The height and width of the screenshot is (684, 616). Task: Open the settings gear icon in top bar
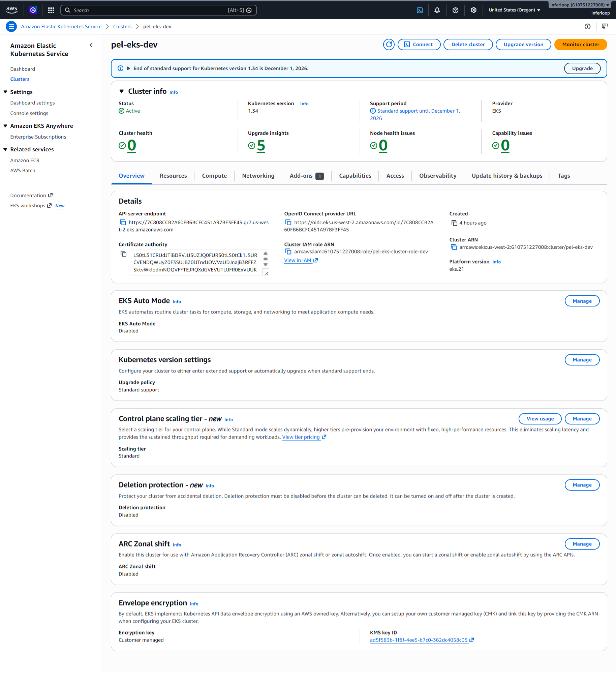coord(473,10)
